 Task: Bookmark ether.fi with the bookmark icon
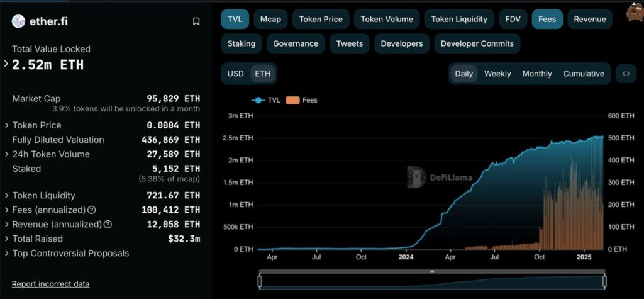196,21
